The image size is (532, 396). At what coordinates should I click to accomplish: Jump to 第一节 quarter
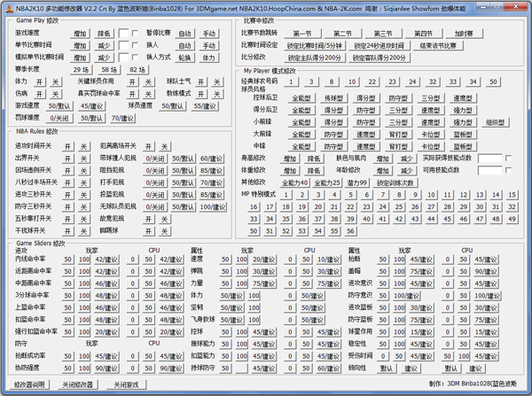[302, 34]
